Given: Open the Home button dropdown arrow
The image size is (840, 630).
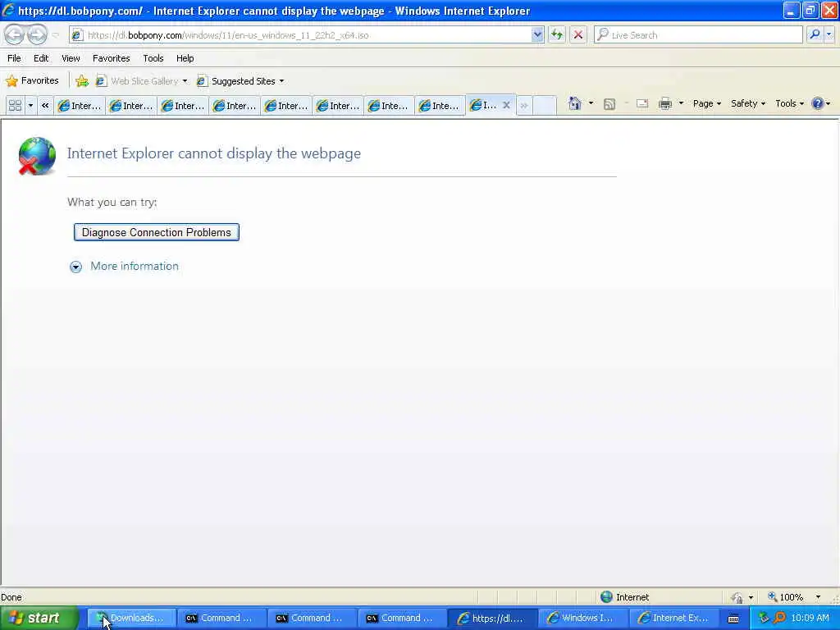Looking at the screenshot, I should point(591,103).
